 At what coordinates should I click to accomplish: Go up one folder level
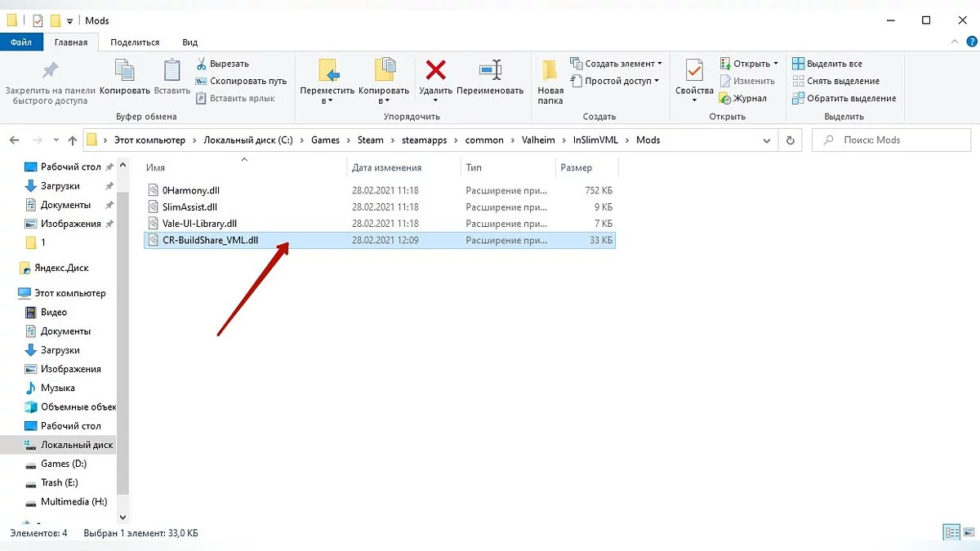(x=73, y=140)
